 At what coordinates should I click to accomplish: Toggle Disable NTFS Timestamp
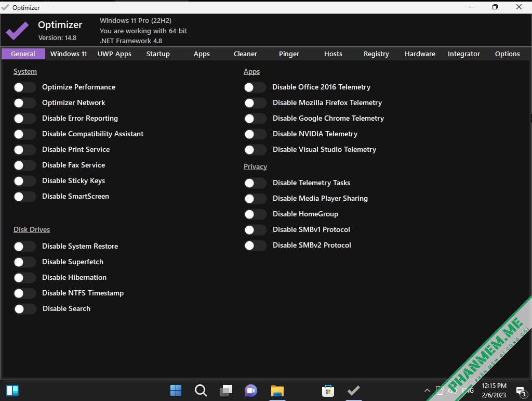click(24, 293)
